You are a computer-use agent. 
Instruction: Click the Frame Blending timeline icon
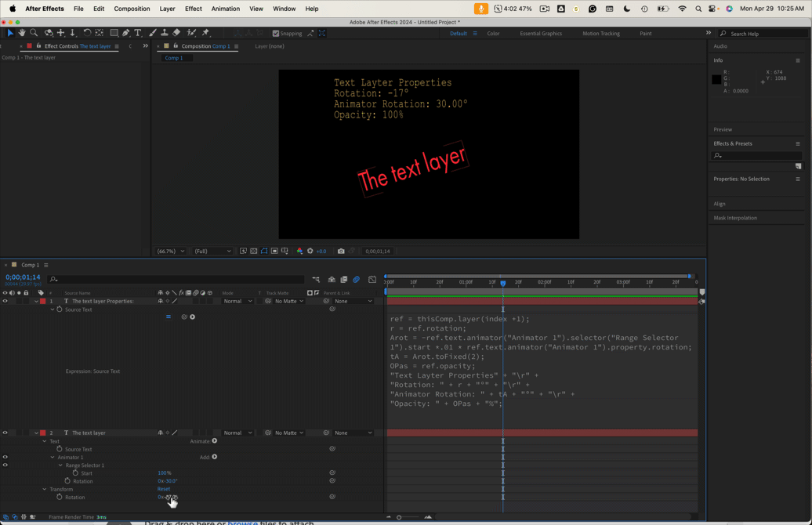[344, 280]
